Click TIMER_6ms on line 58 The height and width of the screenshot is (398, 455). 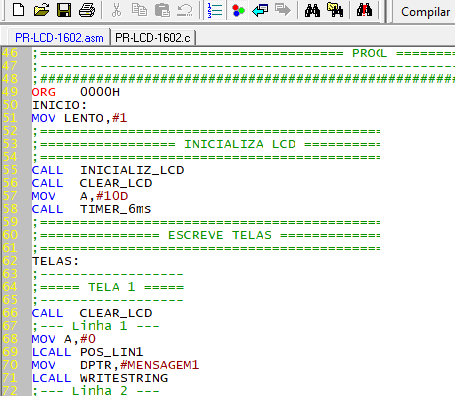[116, 209]
